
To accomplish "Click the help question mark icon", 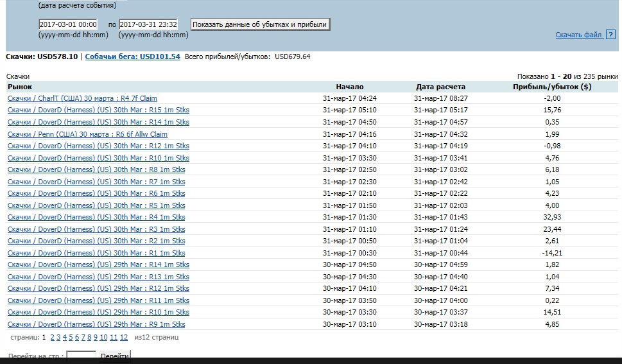I will coord(611,35).
